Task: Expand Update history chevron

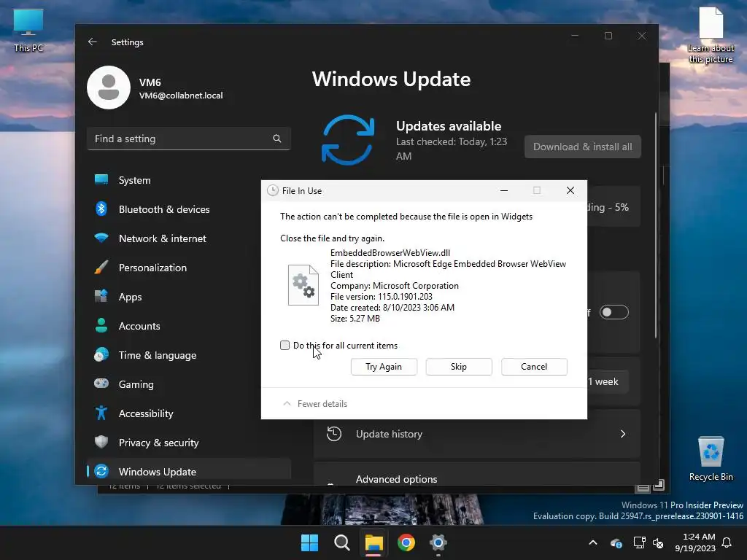Action: [623, 434]
